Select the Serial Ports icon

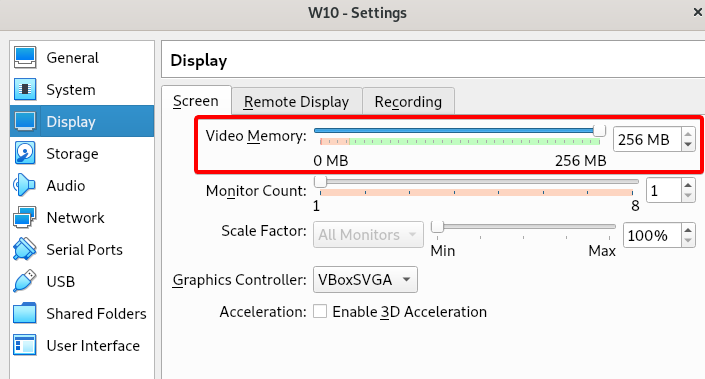click(25, 249)
